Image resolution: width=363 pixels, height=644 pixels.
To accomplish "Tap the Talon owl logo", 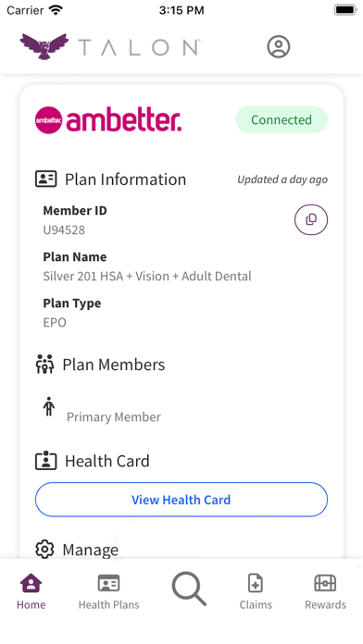I will coord(44,46).
